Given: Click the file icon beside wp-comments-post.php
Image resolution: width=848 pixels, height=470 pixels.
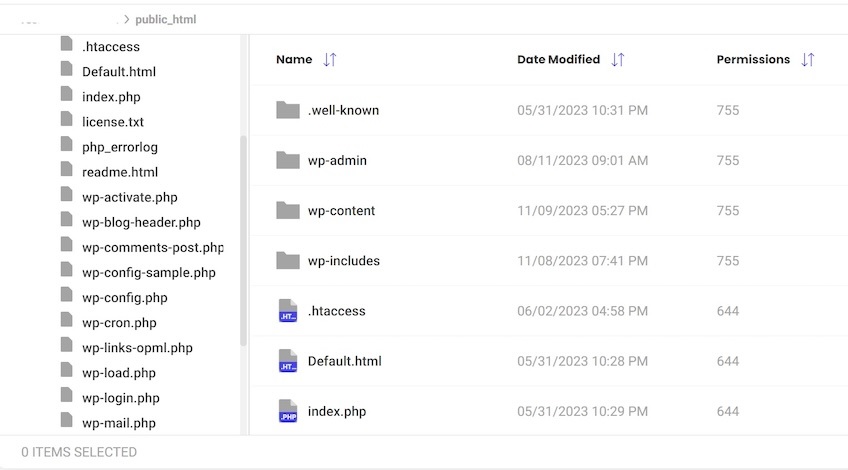Looking at the screenshot, I should click(x=67, y=244).
